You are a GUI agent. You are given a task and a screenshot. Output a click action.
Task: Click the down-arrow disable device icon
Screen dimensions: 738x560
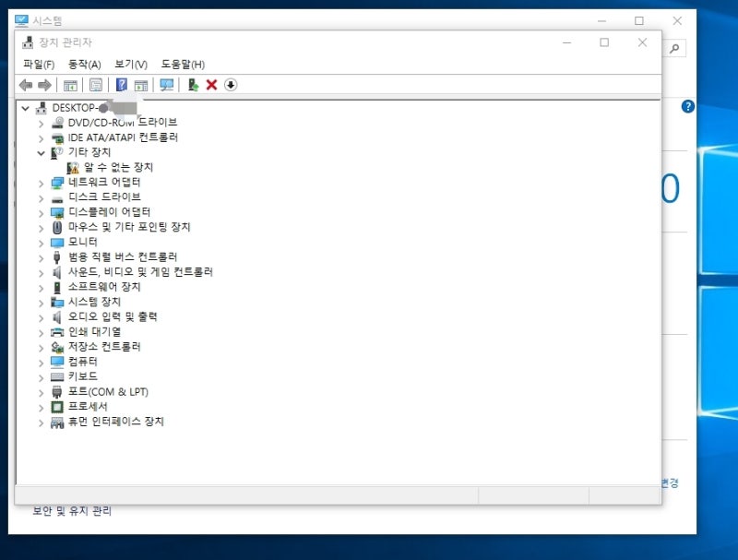pos(231,85)
